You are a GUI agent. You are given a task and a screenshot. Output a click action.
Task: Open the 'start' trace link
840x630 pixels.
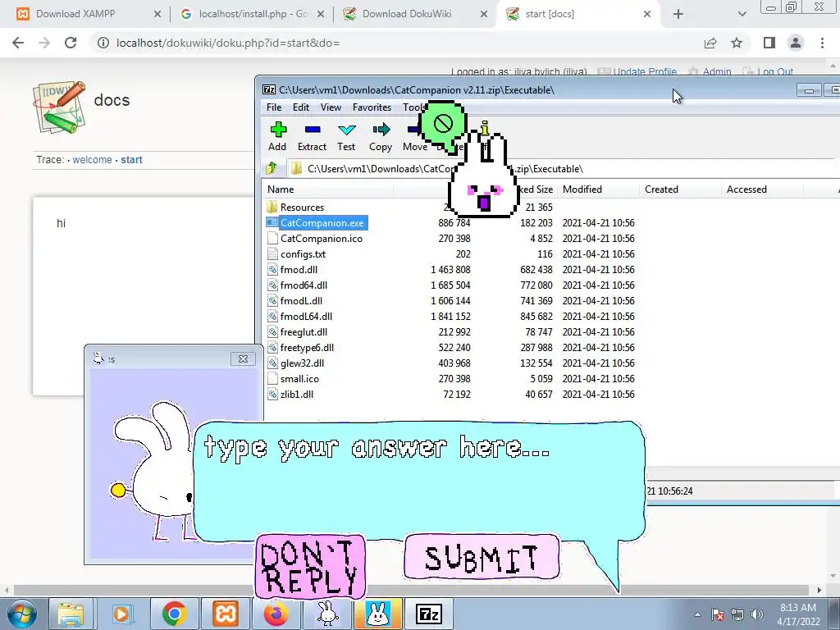(x=131, y=160)
